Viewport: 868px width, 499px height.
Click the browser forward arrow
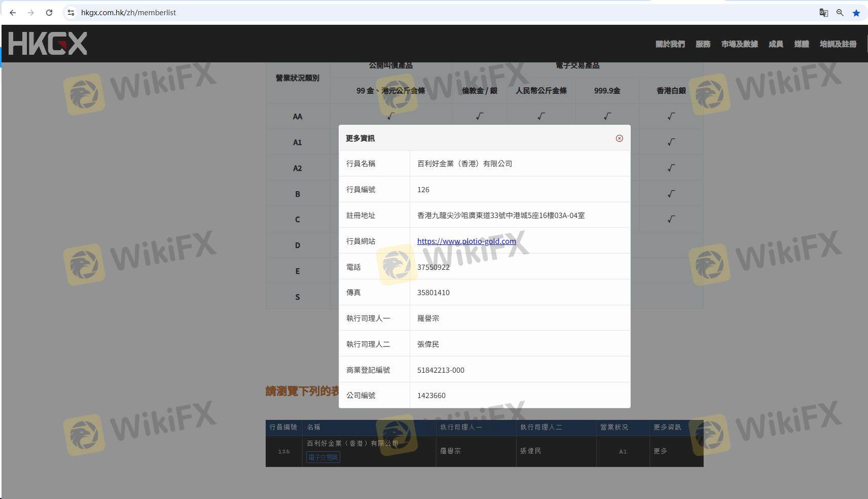point(31,13)
